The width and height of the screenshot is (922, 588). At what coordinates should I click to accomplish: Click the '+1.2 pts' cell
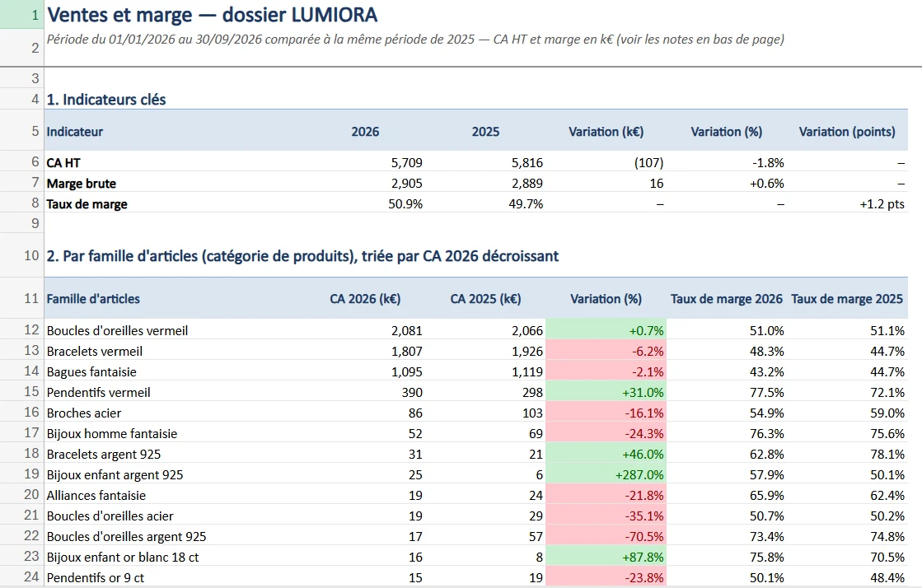[x=847, y=203]
